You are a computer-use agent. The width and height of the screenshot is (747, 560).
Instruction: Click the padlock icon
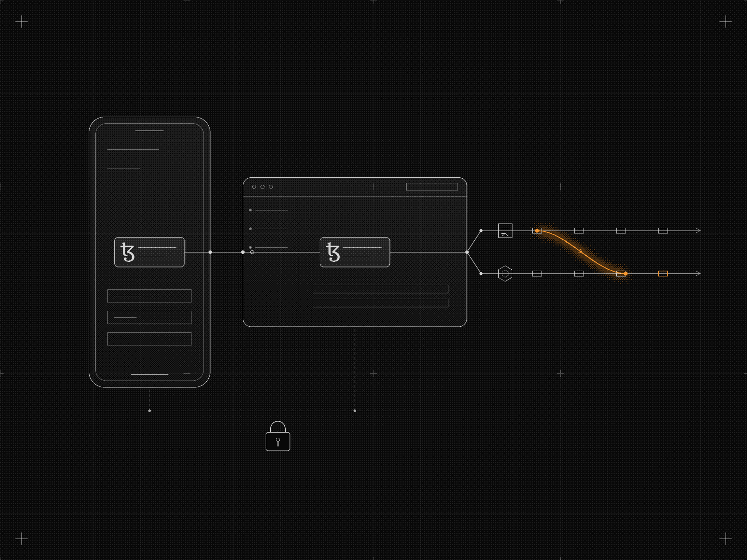(278, 436)
